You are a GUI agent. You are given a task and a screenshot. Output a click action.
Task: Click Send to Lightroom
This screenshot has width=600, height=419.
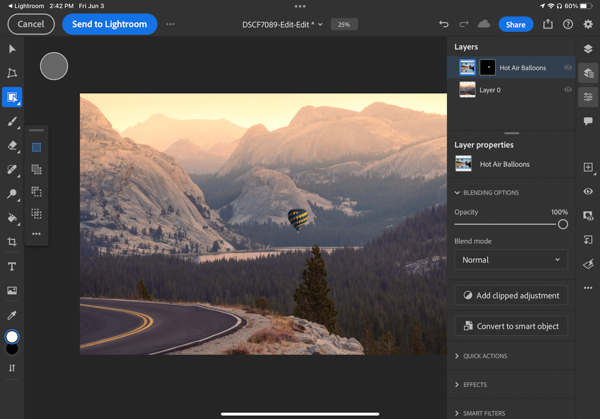(109, 24)
